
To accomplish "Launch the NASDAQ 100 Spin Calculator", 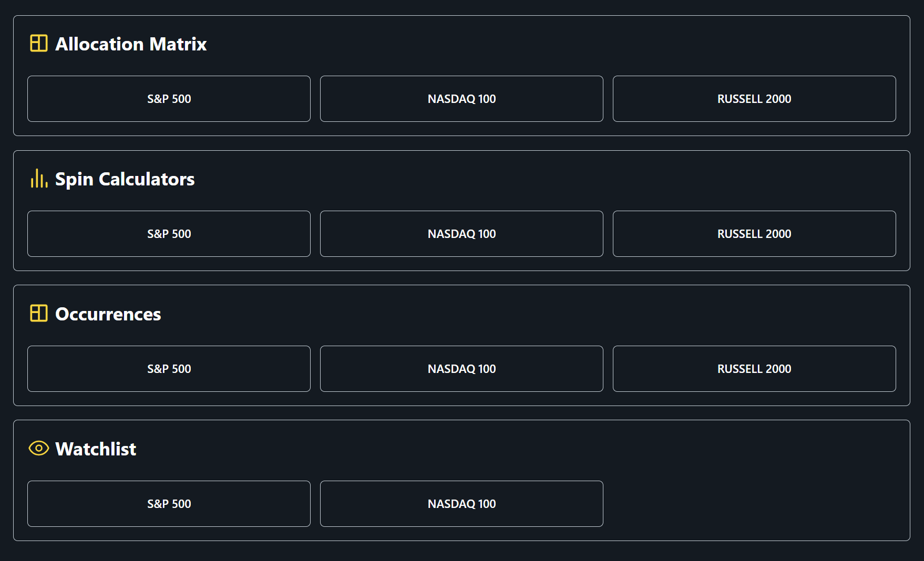I will coord(461,234).
